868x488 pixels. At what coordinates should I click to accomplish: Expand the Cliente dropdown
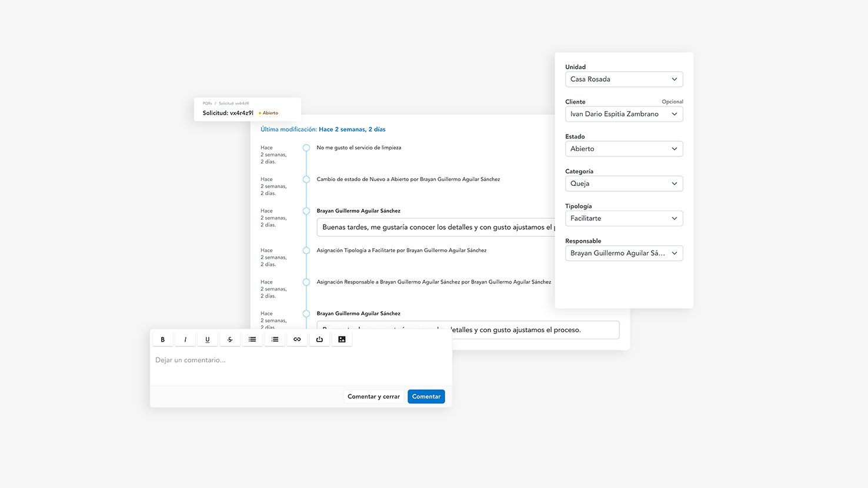(623, 114)
